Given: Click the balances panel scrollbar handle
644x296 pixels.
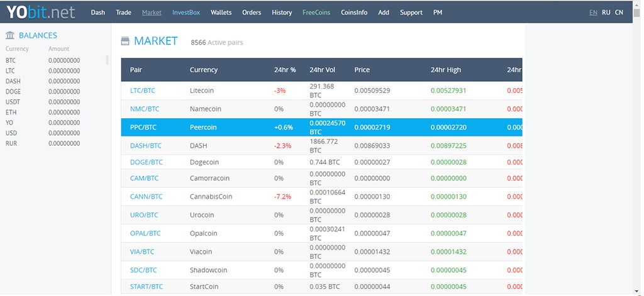Looking at the screenshot, I should 107,60.
